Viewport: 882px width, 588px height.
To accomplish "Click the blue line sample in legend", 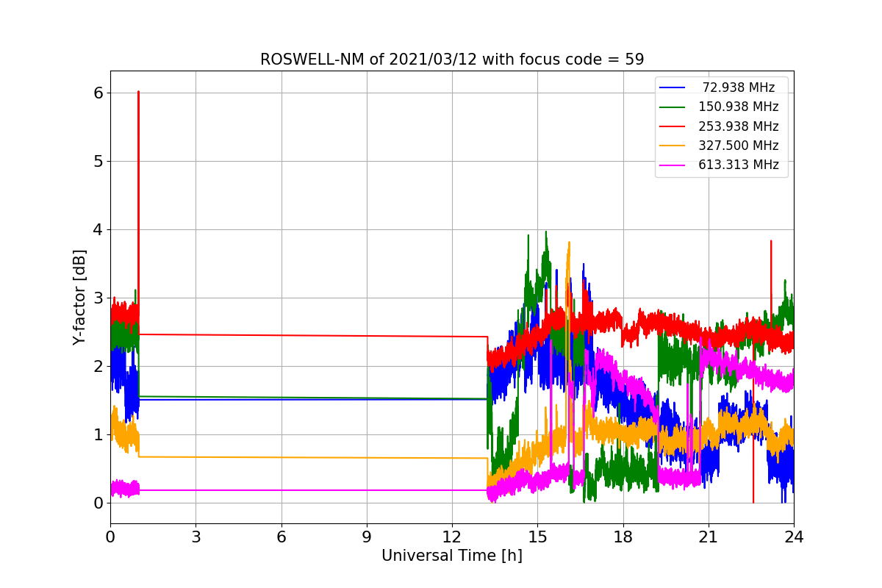I will (x=673, y=87).
